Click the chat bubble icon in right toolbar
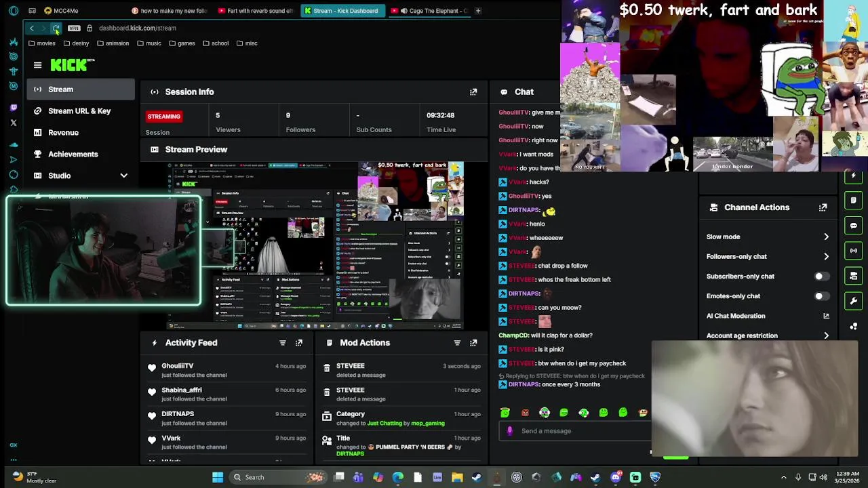The image size is (868, 488). pyautogui.click(x=854, y=226)
